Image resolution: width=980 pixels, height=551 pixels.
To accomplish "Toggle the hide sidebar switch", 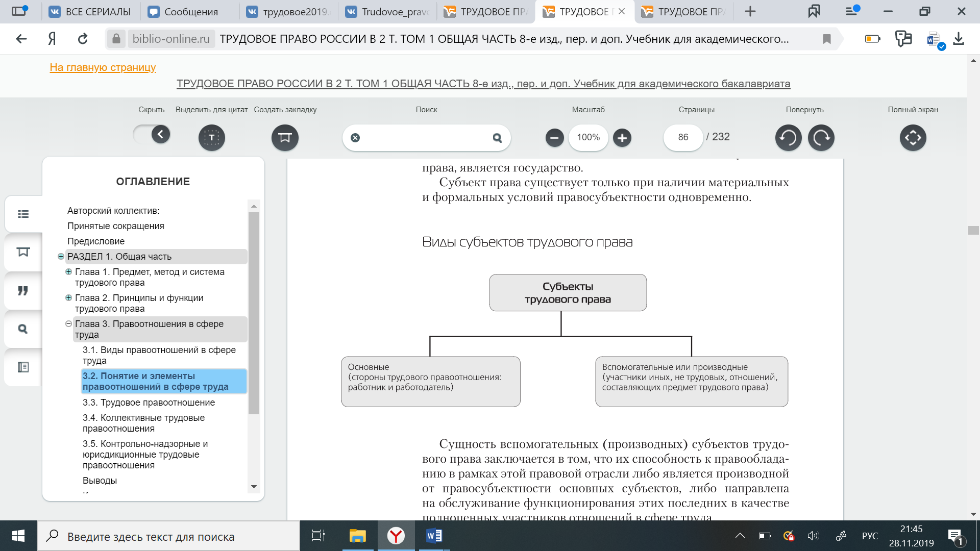I will coord(152,135).
